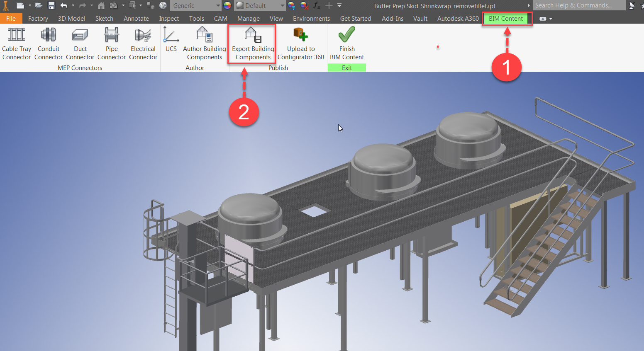Expand the Quick Access Toolbar customize chevron
This screenshot has height=351, width=644.
[x=339, y=5]
